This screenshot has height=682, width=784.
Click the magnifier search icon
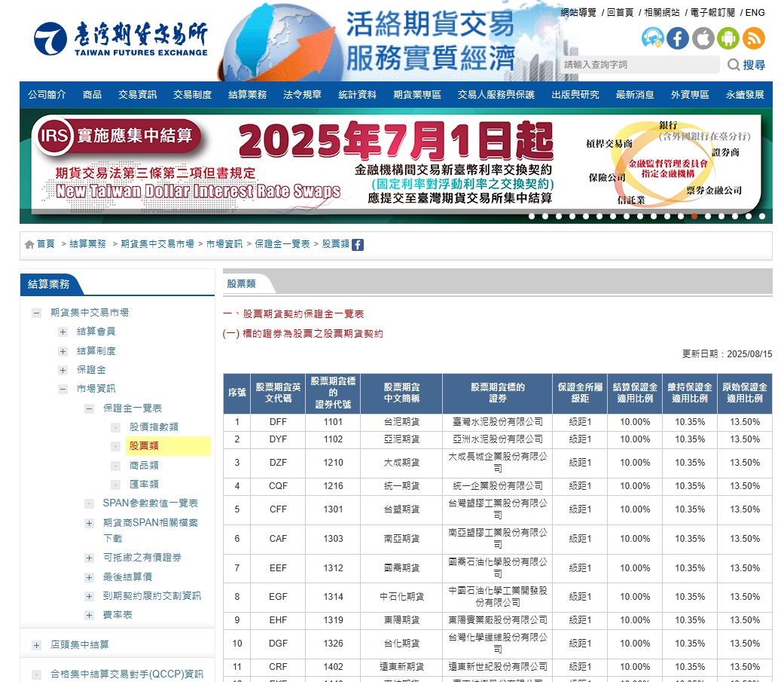(734, 65)
